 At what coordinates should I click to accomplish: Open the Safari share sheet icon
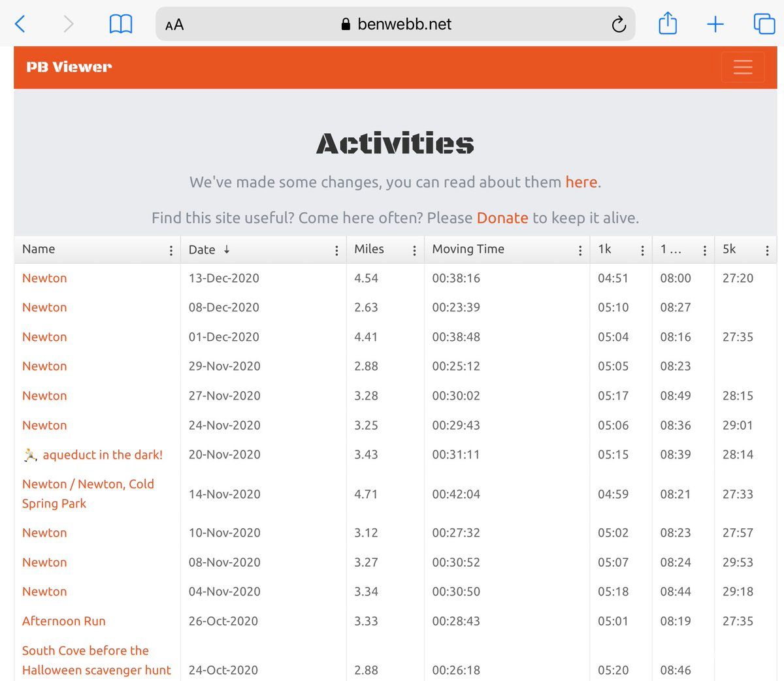[667, 24]
